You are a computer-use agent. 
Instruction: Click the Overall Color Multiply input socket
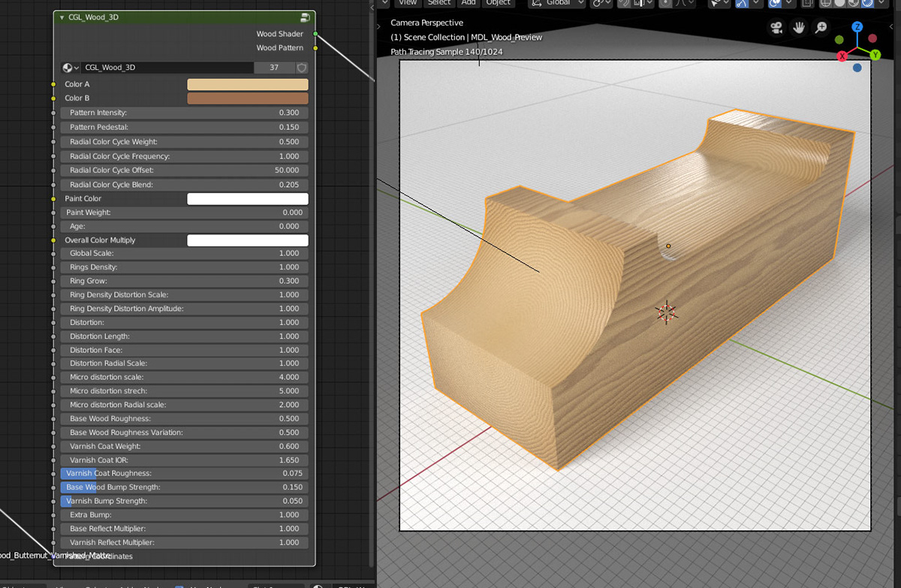(53, 240)
